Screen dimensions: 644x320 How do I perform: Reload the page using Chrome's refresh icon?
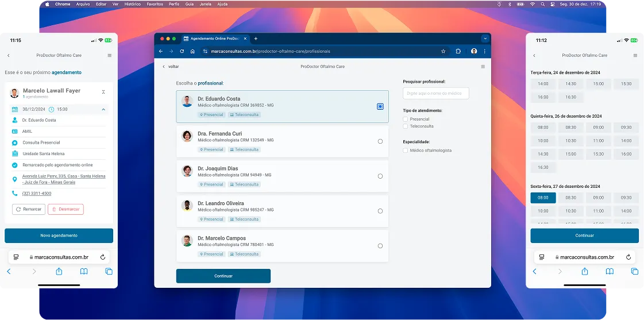[x=182, y=51]
